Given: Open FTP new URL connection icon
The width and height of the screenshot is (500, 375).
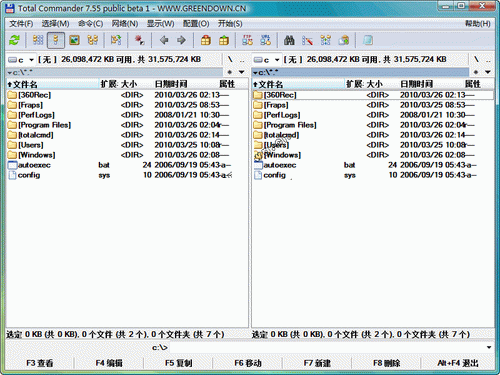Looking at the screenshot, I should pyautogui.click(x=265, y=40).
